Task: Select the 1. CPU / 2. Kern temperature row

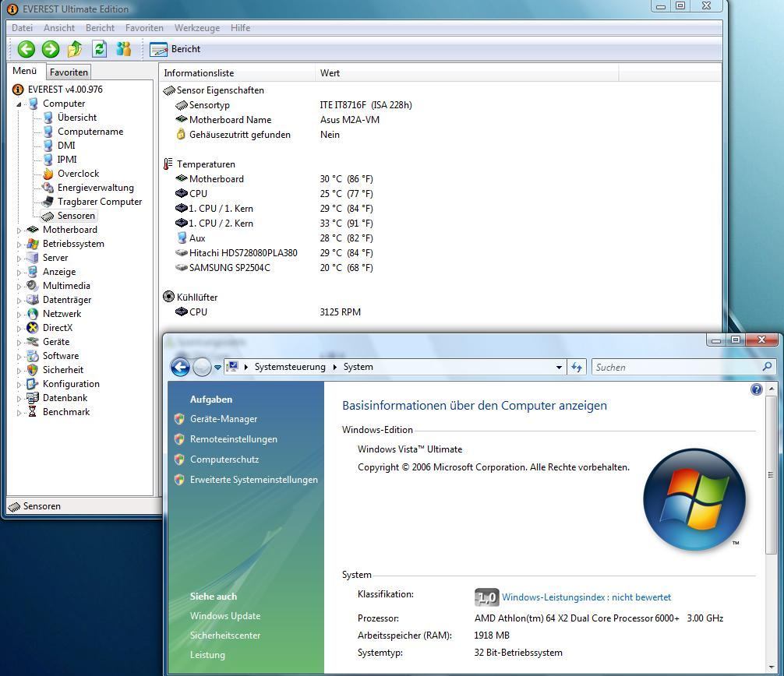Action: coord(274,224)
